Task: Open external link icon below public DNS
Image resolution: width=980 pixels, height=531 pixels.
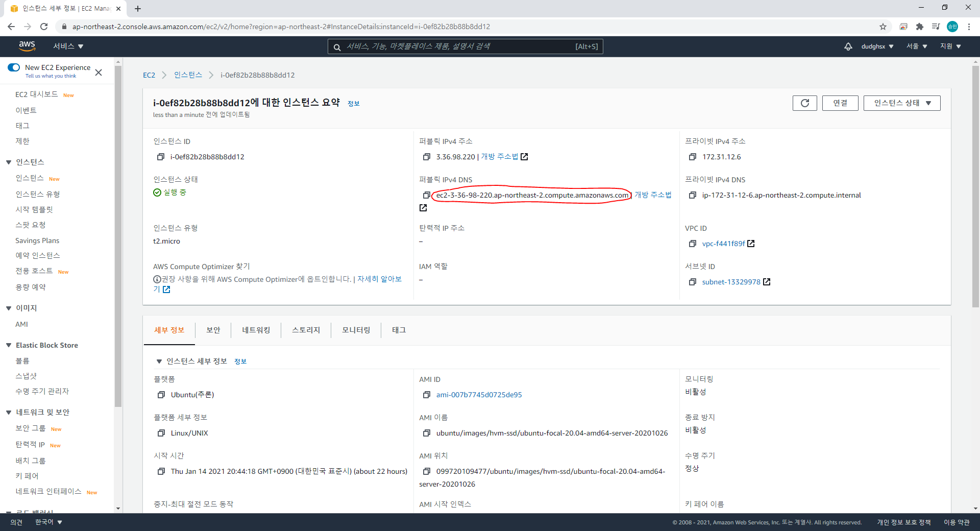Action: click(x=423, y=208)
